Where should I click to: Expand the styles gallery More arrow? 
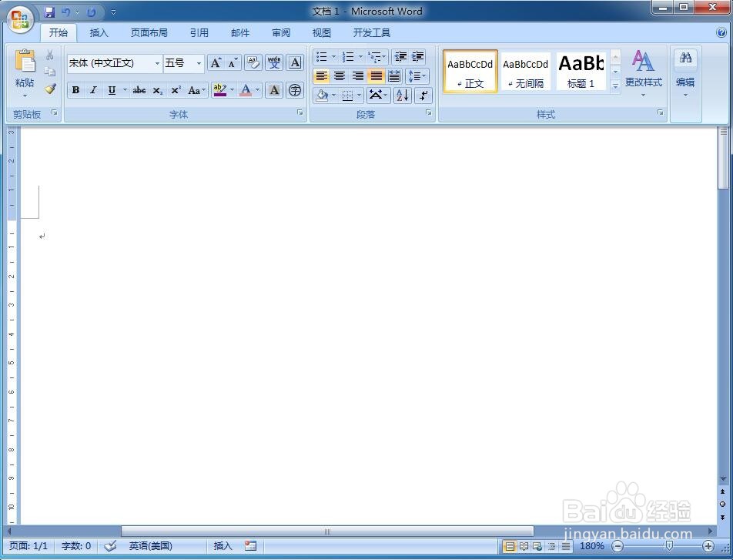[x=616, y=86]
